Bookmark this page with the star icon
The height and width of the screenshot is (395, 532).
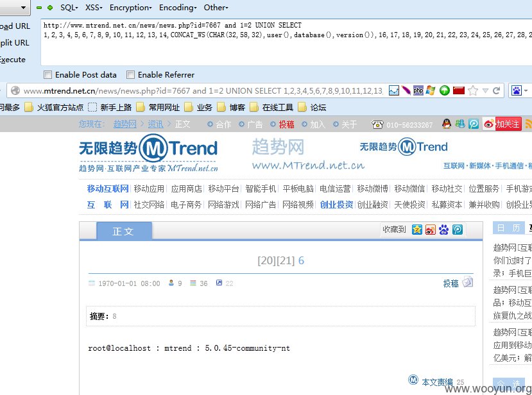tap(472, 90)
